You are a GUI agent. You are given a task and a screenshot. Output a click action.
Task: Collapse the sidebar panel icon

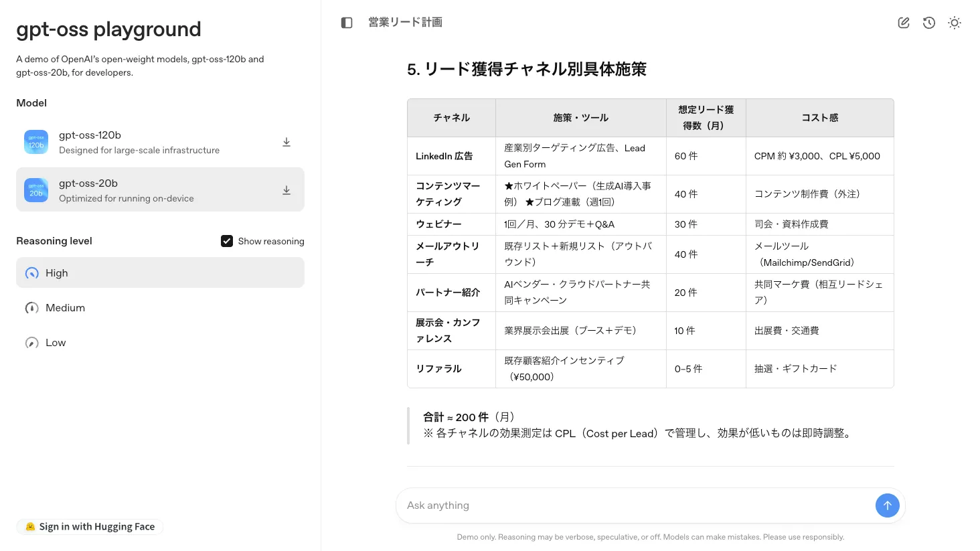tap(347, 23)
